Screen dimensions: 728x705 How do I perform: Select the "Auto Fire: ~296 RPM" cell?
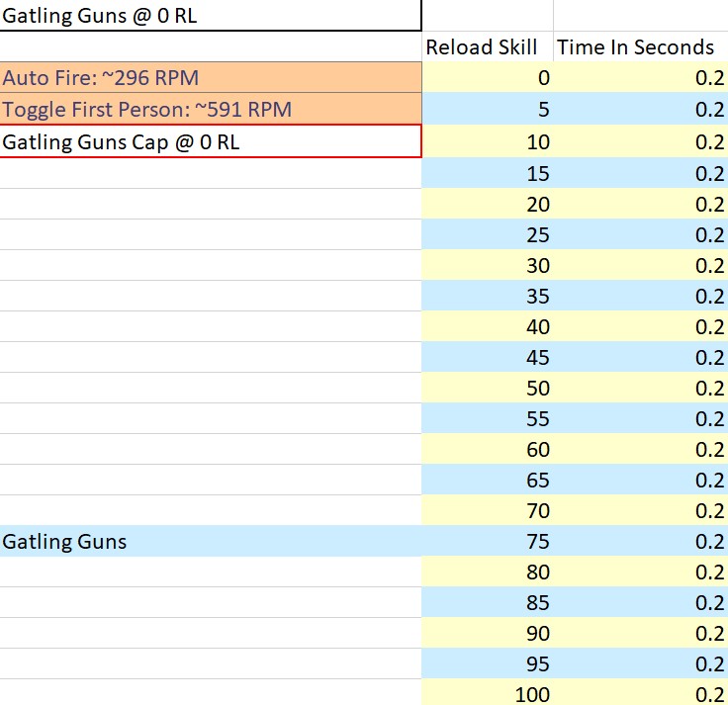point(211,77)
